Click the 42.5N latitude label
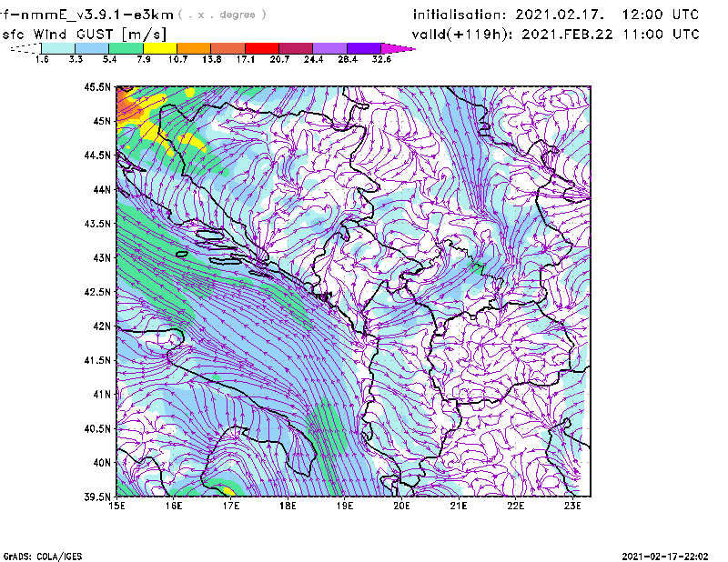 (97, 292)
